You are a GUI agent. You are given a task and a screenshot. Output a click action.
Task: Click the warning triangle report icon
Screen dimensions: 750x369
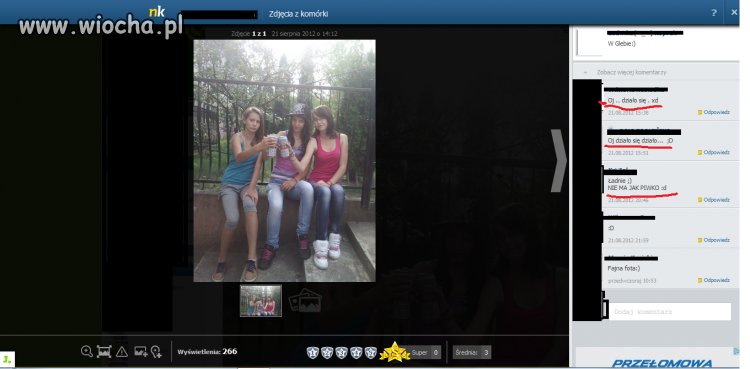click(x=121, y=352)
